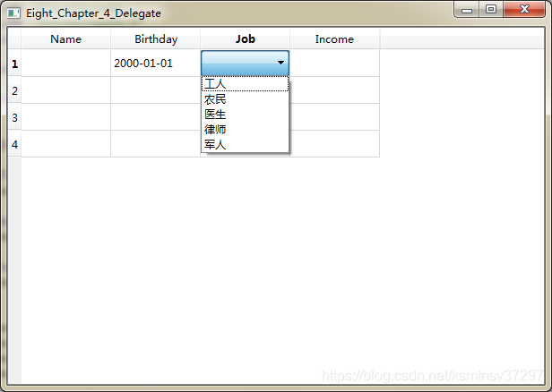Select the Birthday cell in row 4

pos(156,144)
